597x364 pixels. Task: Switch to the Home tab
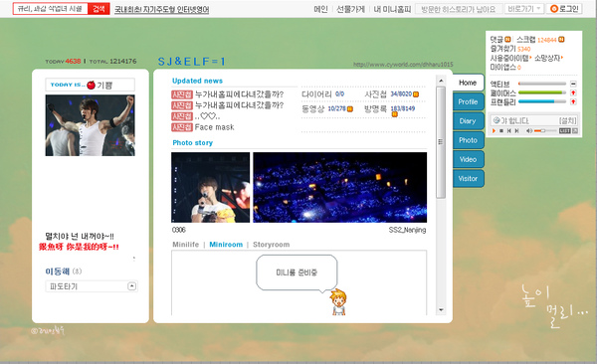[468, 83]
